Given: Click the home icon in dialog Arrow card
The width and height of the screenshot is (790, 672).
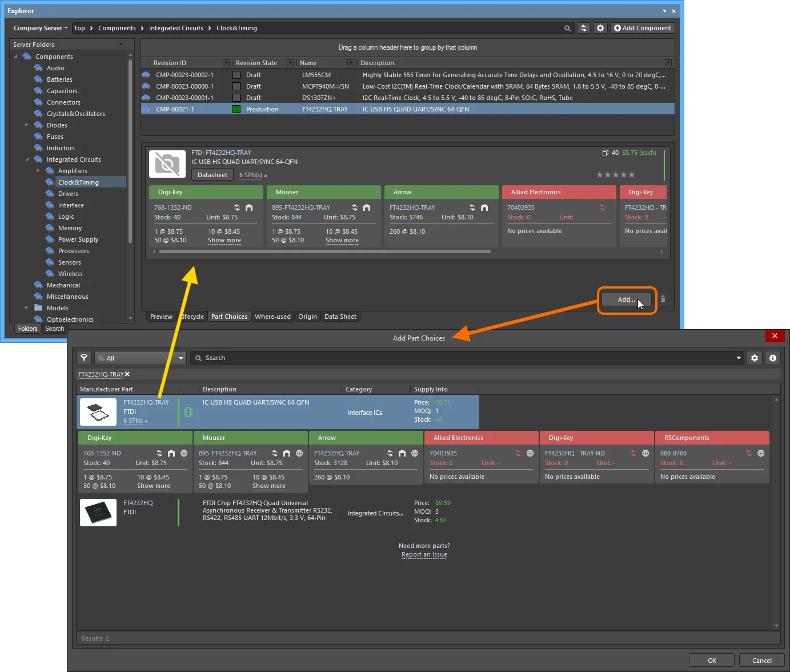Looking at the screenshot, I should pos(402,453).
